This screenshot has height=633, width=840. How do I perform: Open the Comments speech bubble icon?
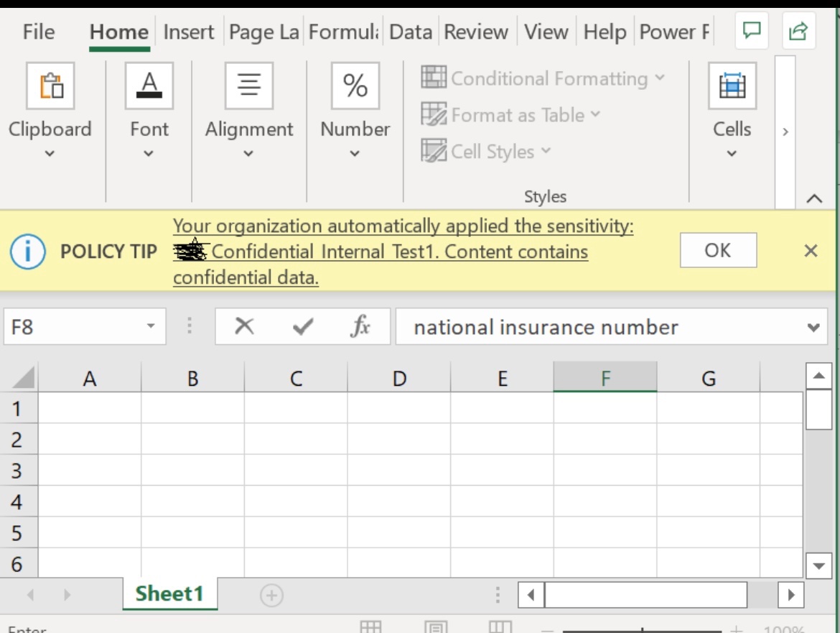click(752, 31)
